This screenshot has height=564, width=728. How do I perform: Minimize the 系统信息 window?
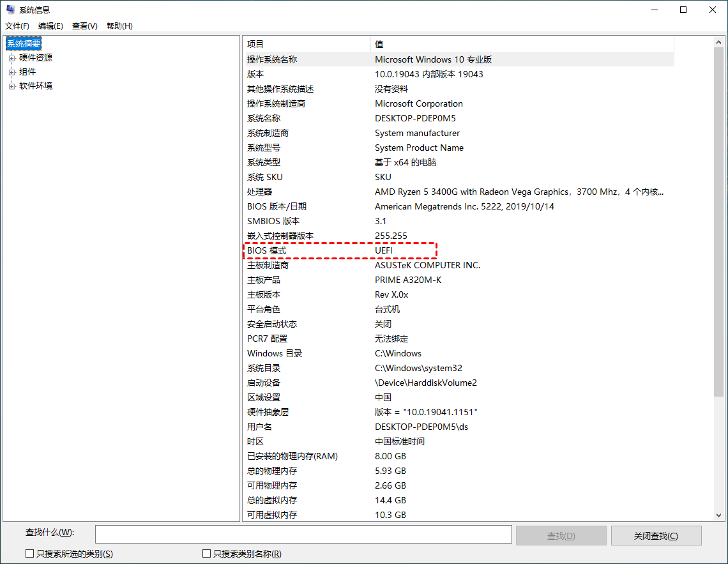coord(655,10)
